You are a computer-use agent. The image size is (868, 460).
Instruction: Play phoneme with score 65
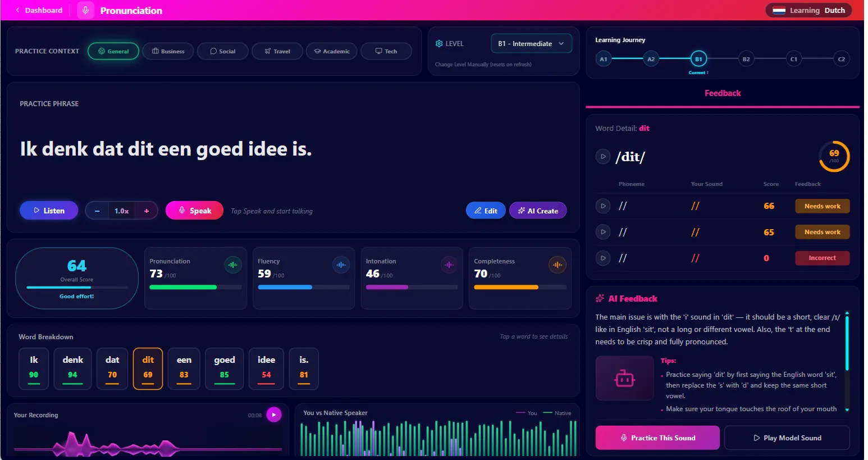pos(603,232)
